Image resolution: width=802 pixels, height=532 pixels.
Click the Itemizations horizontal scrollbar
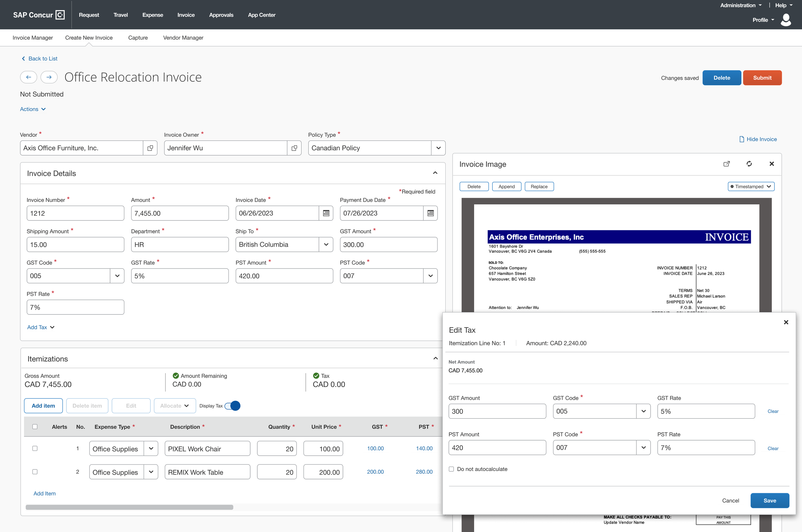click(x=129, y=507)
